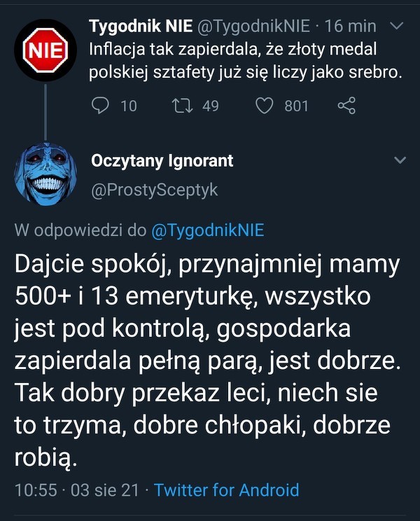Like the tweet with the heart icon
This screenshot has width=420, height=521.
(265, 106)
